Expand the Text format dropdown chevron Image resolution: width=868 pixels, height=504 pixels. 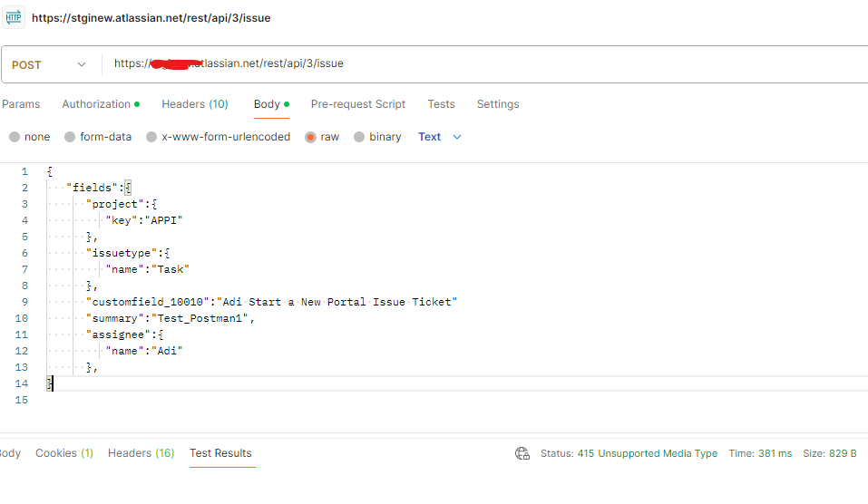tap(457, 137)
